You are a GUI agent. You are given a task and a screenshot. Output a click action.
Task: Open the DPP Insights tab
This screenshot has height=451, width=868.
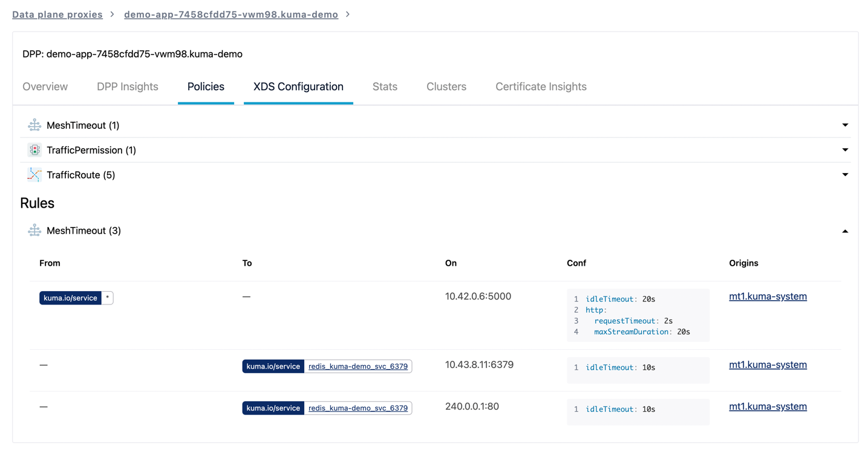[127, 87]
